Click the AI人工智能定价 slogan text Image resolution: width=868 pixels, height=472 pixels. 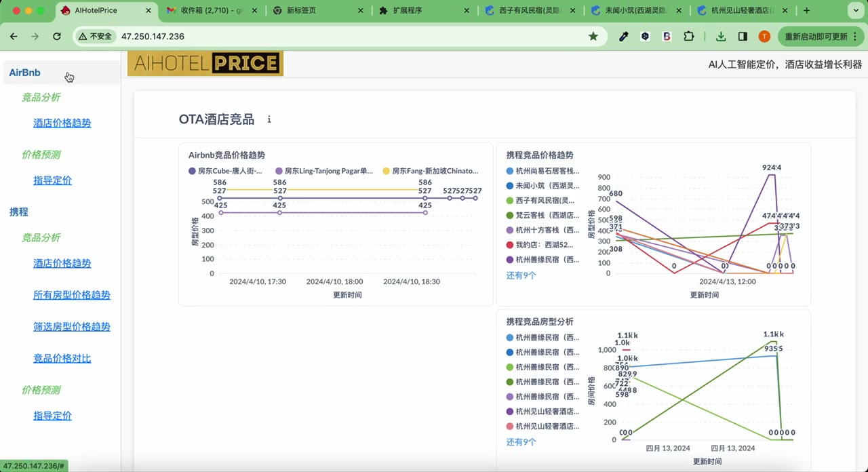785,64
